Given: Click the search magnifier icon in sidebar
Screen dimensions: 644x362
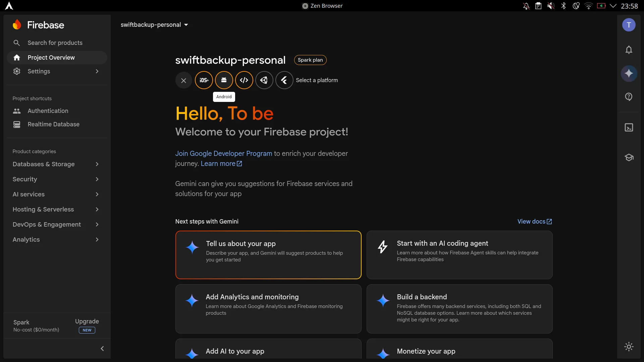Looking at the screenshot, I should pyautogui.click(x=16, y=43).
